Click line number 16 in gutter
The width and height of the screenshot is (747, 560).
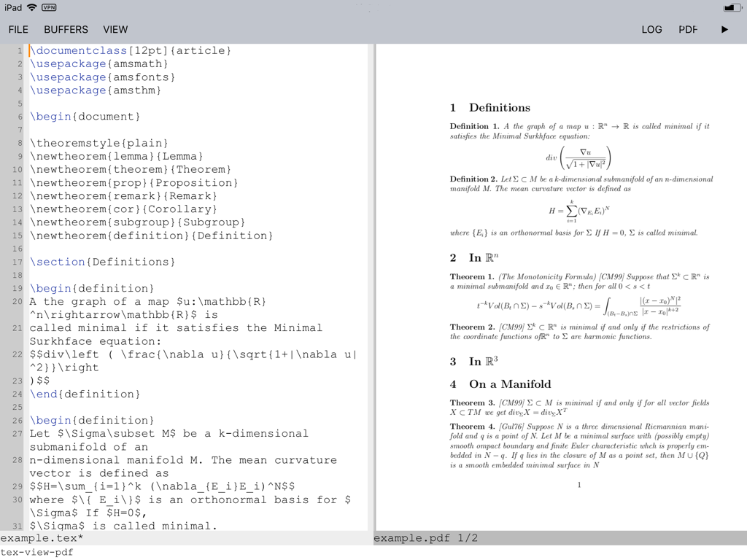18,249
